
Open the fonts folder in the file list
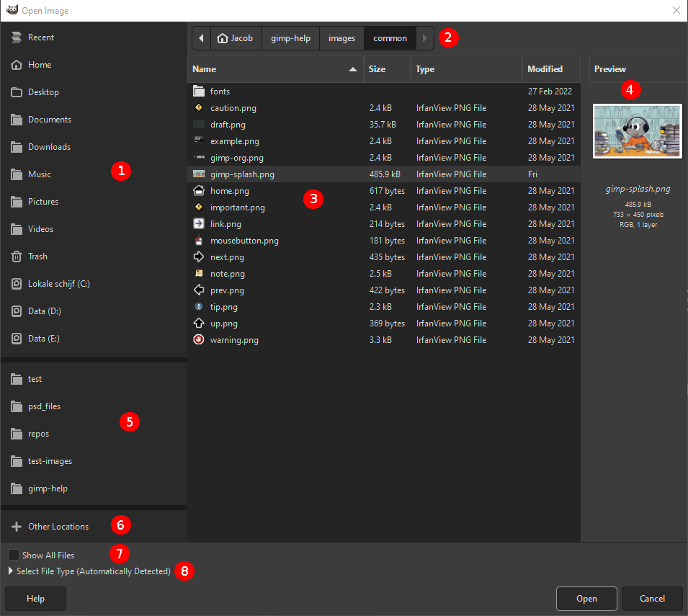click(x=220, y=91)
